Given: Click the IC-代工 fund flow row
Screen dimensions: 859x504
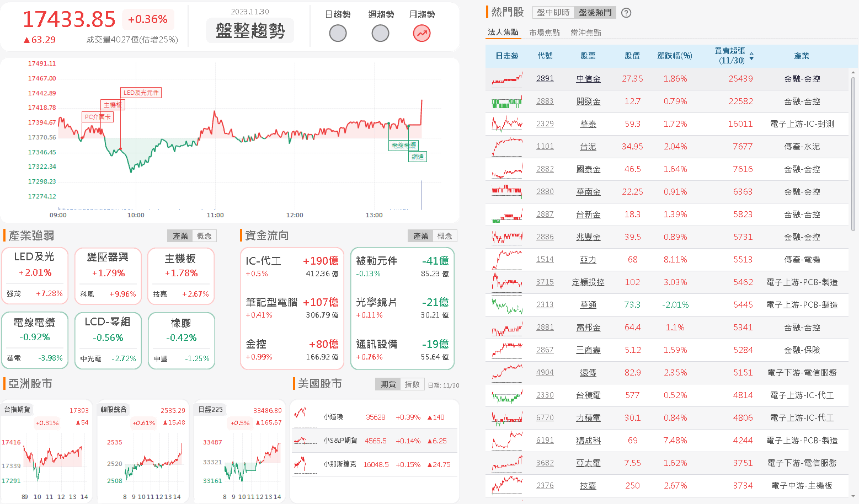Looking at the screenshot, I should pos(292,266).
